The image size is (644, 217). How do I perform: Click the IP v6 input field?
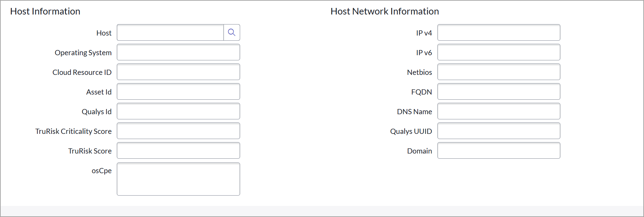pos(499,52)
